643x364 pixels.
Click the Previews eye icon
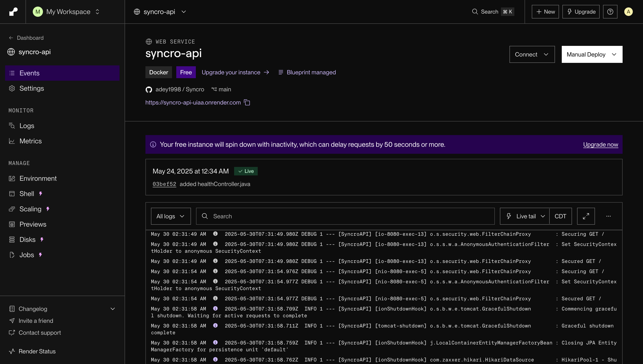[12, 224]
